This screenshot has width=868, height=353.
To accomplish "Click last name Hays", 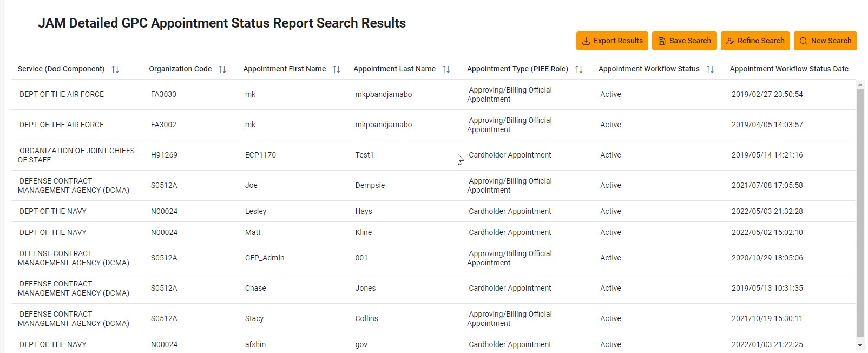I will click(364, 211).
